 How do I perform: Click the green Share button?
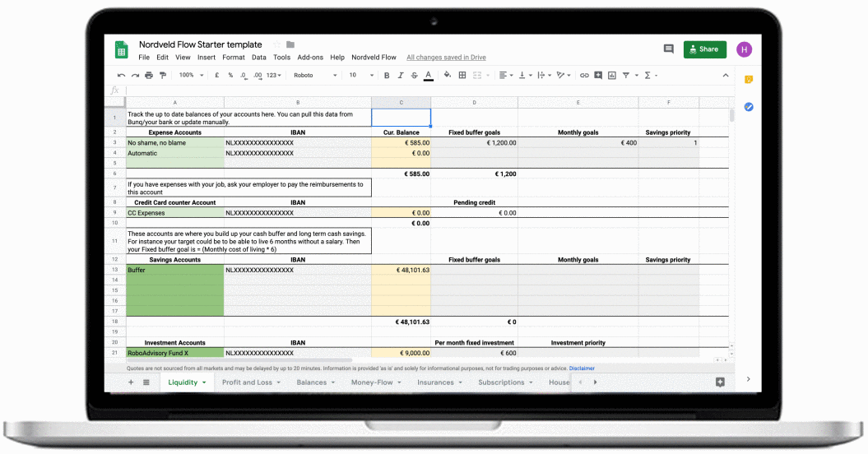(705, 49)
